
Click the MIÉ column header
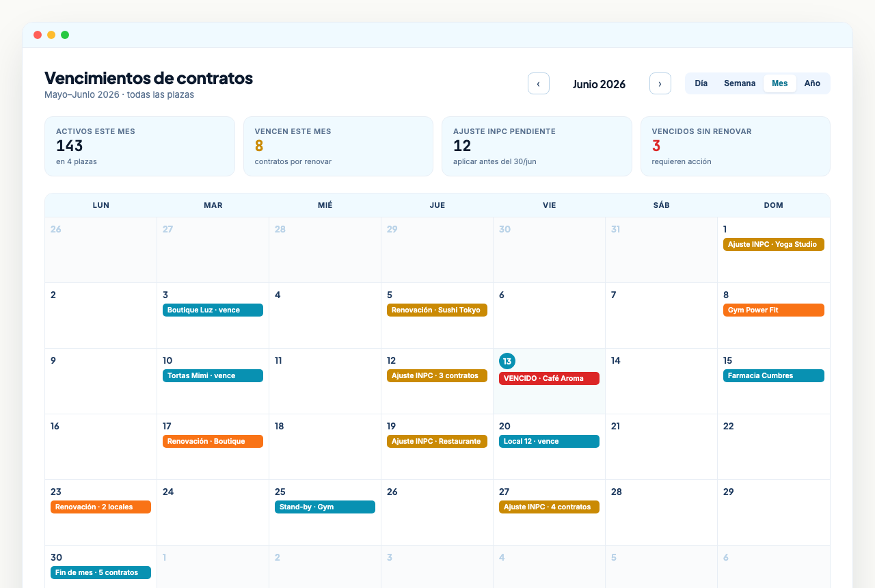pyautogui.click(x=325, y=205)
